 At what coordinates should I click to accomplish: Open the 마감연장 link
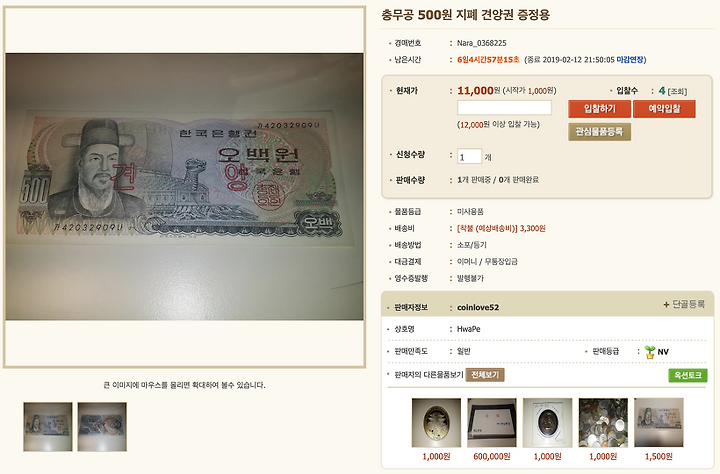point(630,60)
